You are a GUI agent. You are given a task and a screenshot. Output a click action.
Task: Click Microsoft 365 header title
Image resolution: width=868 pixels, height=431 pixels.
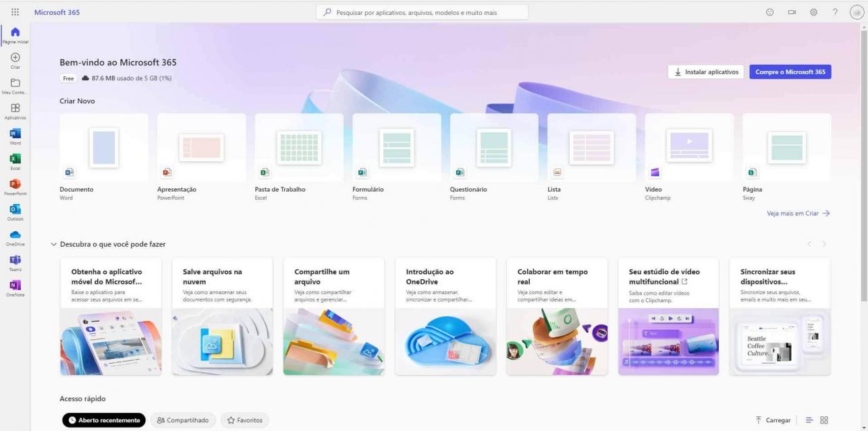(x=57, y=11)
